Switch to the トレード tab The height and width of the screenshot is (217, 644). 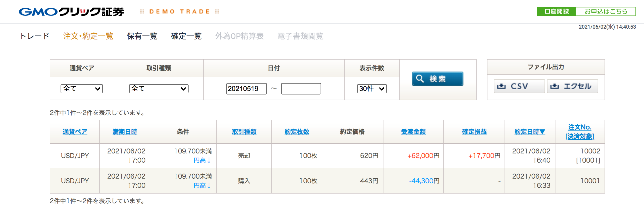(x=35, y=36)
